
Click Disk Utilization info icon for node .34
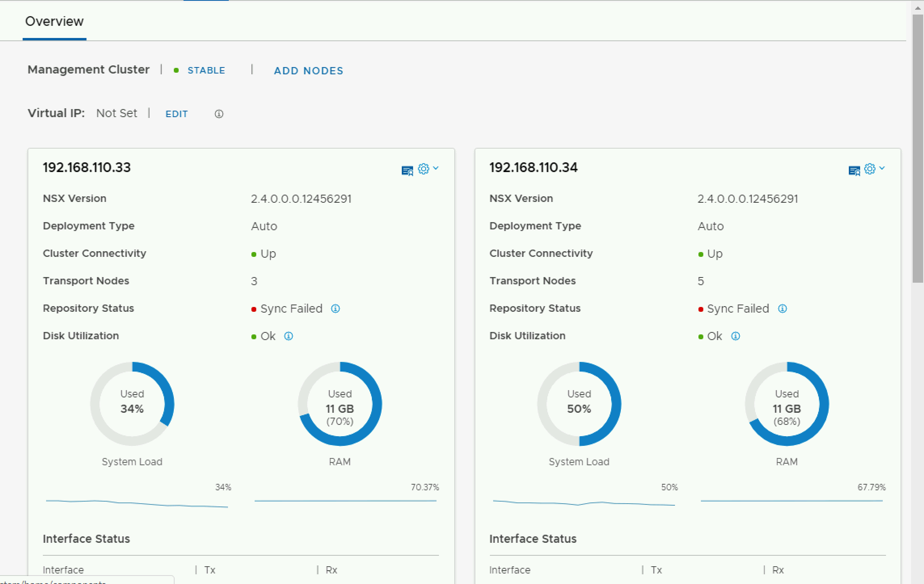[736, 336]
